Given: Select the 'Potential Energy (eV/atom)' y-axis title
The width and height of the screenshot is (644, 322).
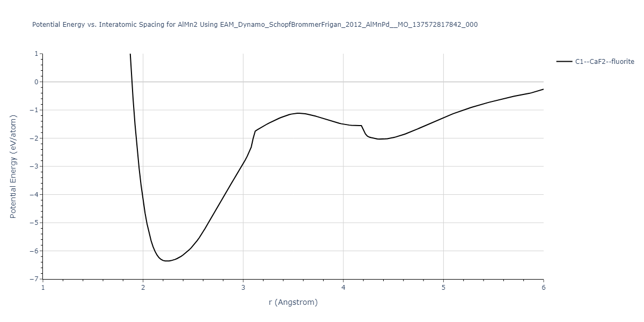Looking at the screenshot, I should (13, 166).
